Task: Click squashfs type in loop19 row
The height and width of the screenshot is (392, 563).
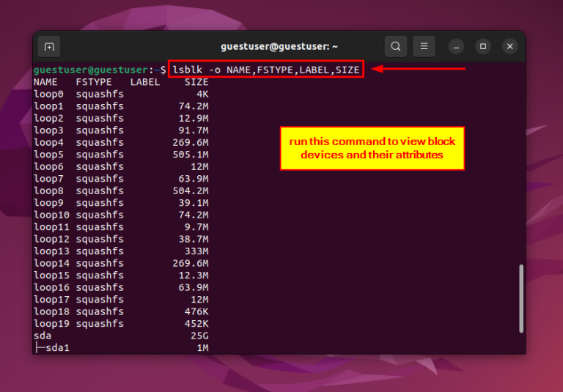Action: coord(100,324)
